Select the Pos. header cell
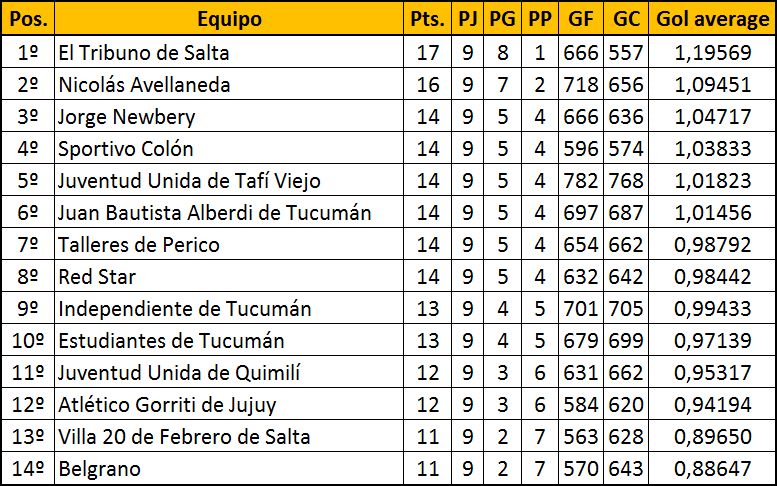777x486 pixels. 27,19
